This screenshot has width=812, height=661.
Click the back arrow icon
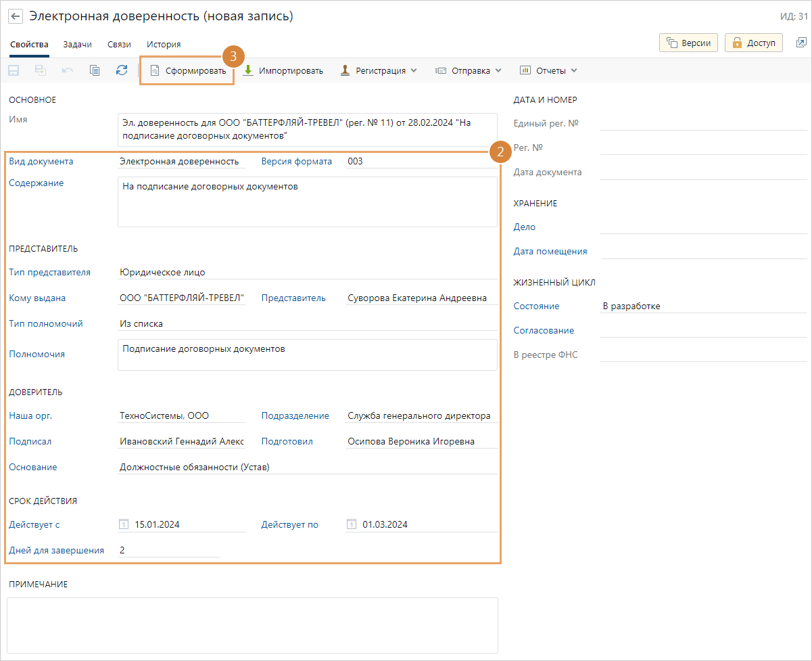point(15,17)
